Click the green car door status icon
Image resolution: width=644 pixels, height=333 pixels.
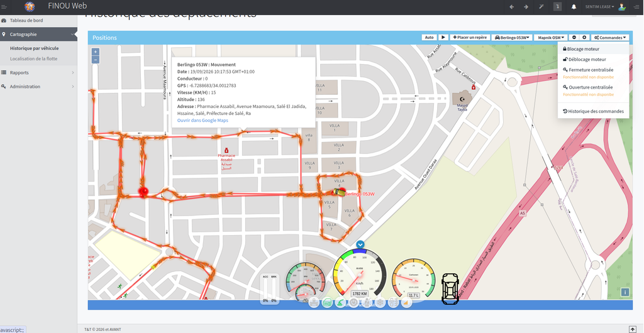pos(327,303)
